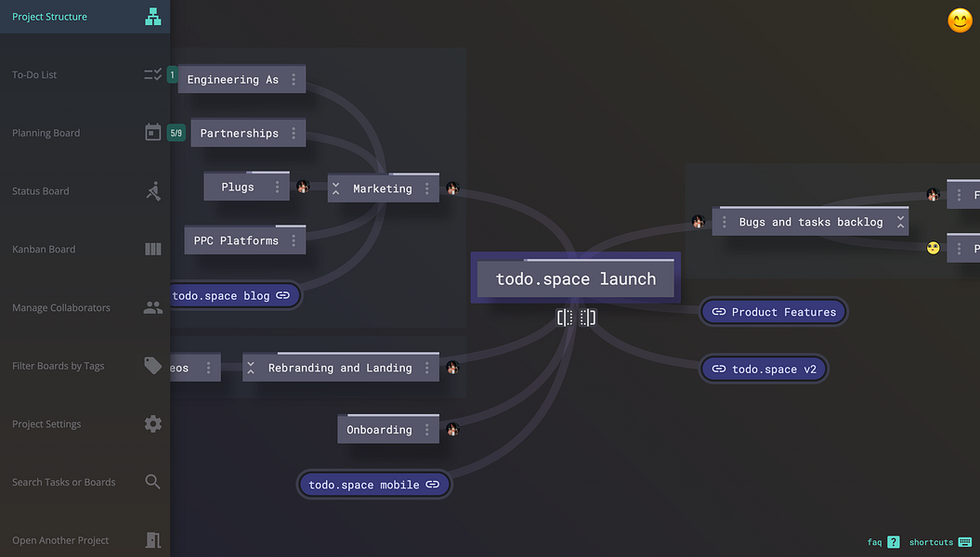Open the PPC Platforms options menu
Viewport: 980px width, 557px height.
pyautogui.click(x=294, y=240)
